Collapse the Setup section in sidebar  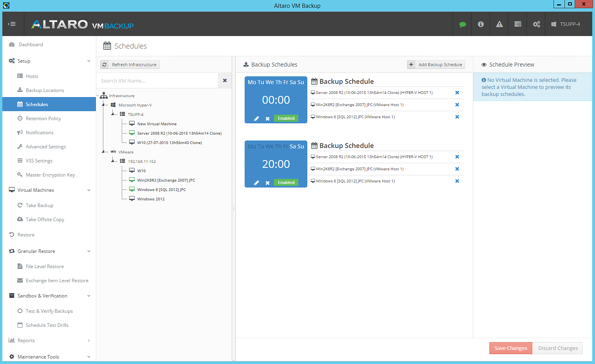point(89,61)
